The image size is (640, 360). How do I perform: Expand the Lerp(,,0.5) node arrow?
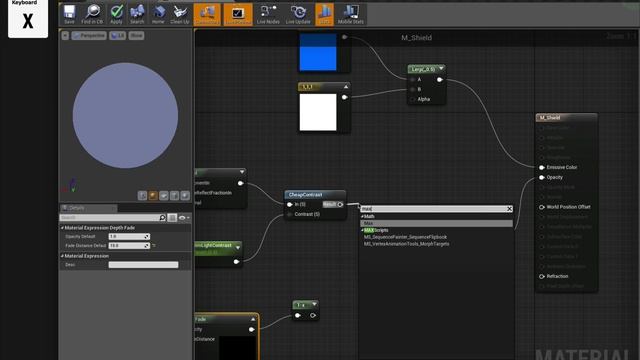coord(441,69)
